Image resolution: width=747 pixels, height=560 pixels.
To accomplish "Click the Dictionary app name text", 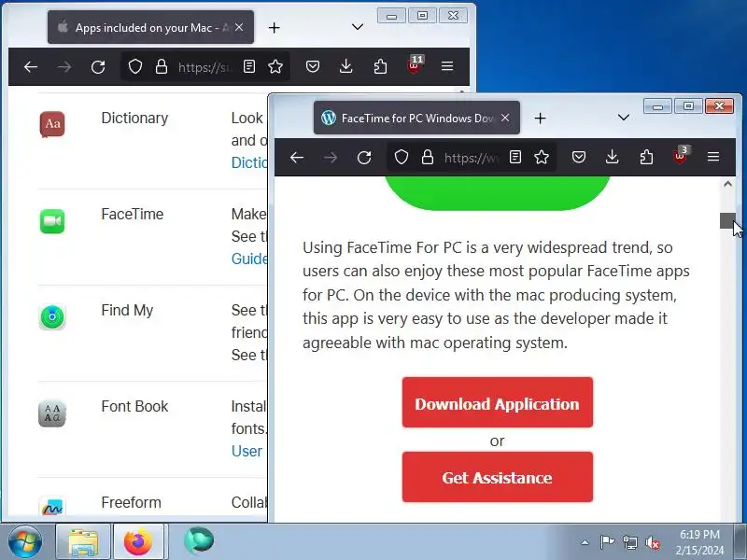I will (134, 119).
